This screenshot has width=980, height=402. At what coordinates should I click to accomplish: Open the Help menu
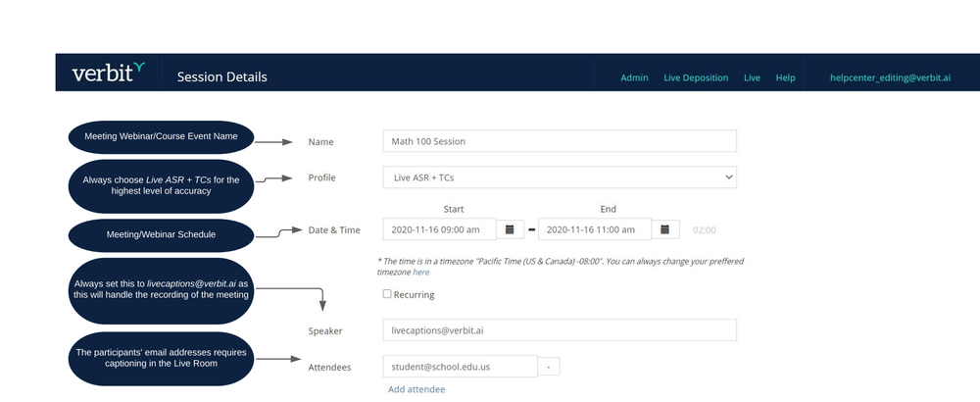pyautogui.click(x=786, y=77)
